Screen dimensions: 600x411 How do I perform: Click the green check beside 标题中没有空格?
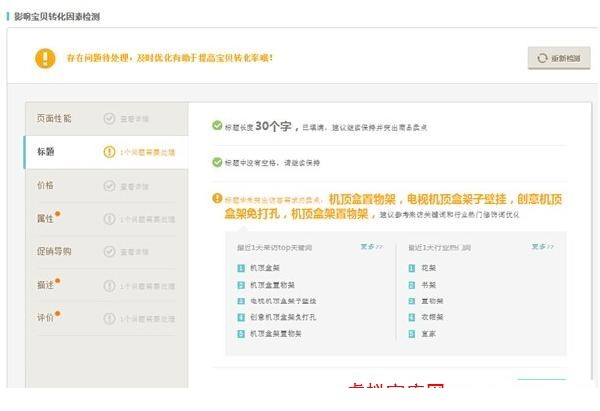click(217, 162)
